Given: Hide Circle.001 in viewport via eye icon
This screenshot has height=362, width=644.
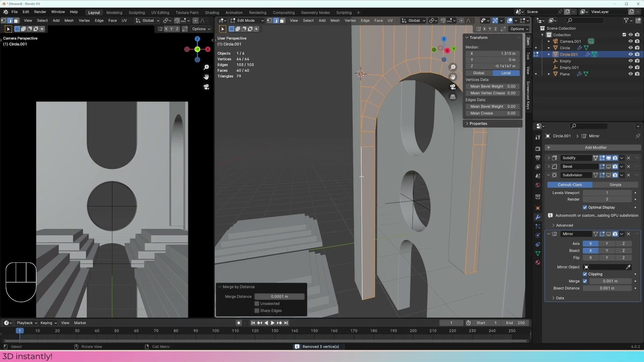Looking at the screenshot, I should tap(631, 54).
